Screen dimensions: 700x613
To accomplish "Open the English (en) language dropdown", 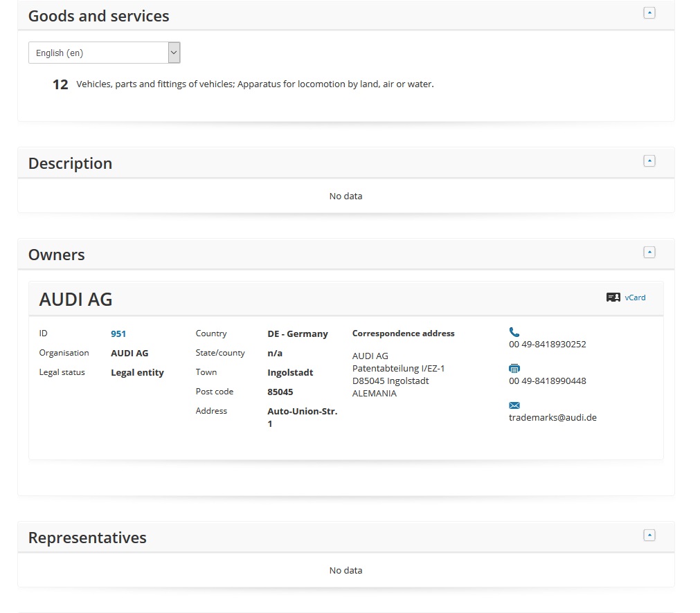I will pyautogui.click(x=104, y=53).
